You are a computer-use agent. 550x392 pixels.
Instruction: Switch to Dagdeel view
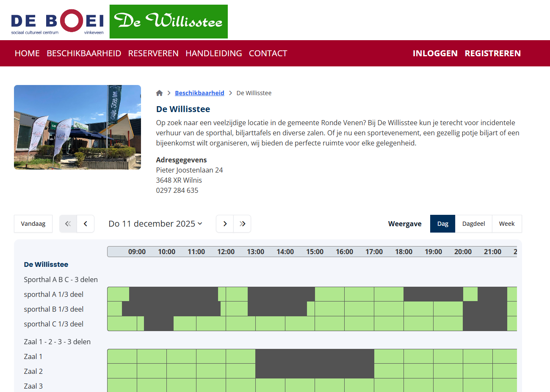pos(473,224)
